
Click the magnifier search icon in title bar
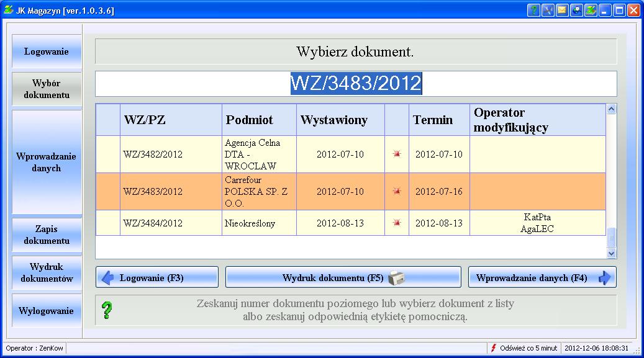576,11
